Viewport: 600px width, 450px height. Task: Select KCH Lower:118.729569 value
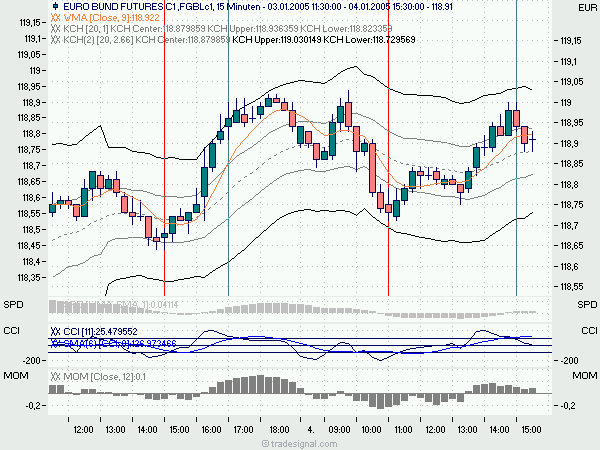tap(369, 40)
